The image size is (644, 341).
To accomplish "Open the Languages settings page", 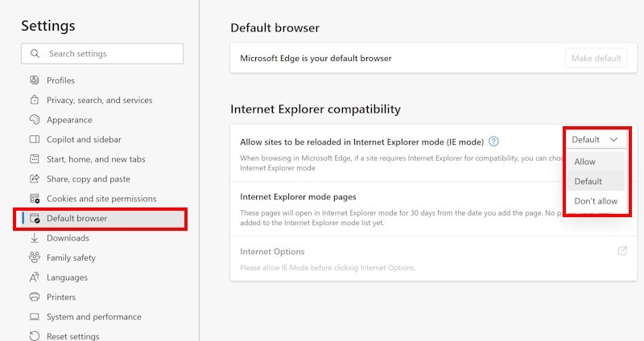I will pyautogui.click(x=67, y=277).
